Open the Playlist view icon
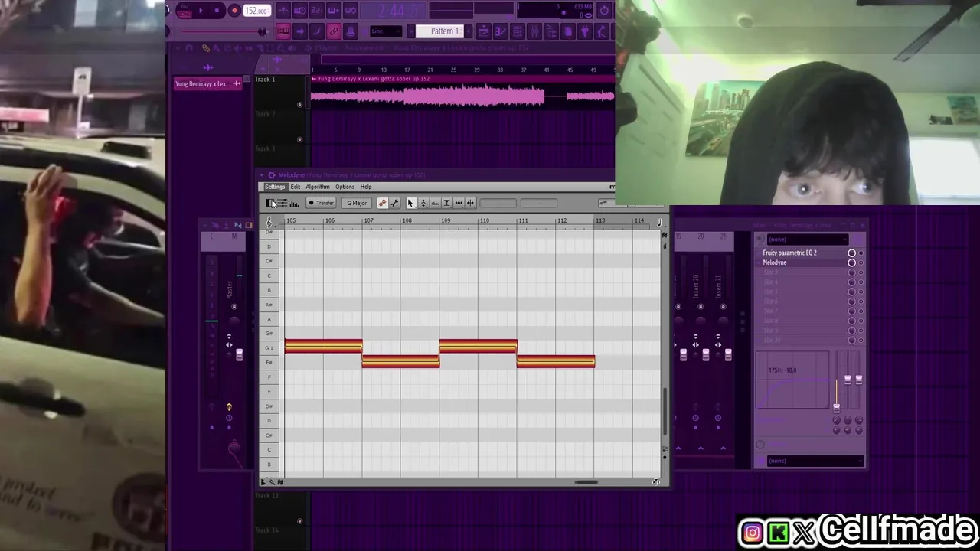This screenshot has height=551, width=980. coord(484,31)
